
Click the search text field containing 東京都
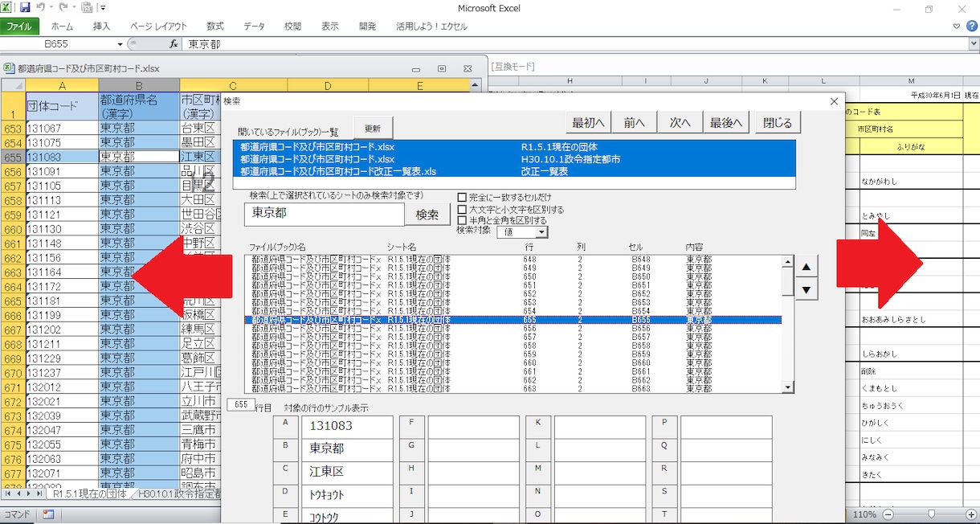(325, 215)
